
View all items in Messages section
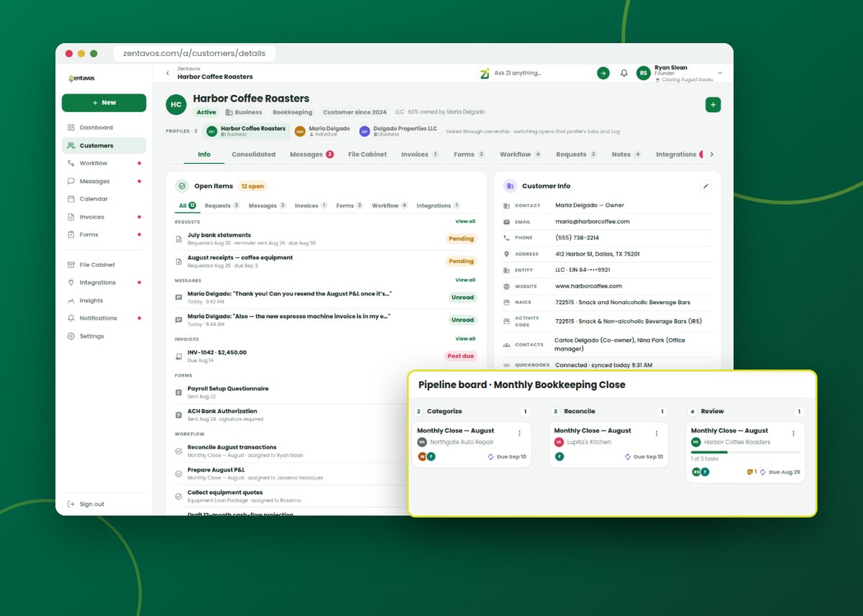coord(465,280)
